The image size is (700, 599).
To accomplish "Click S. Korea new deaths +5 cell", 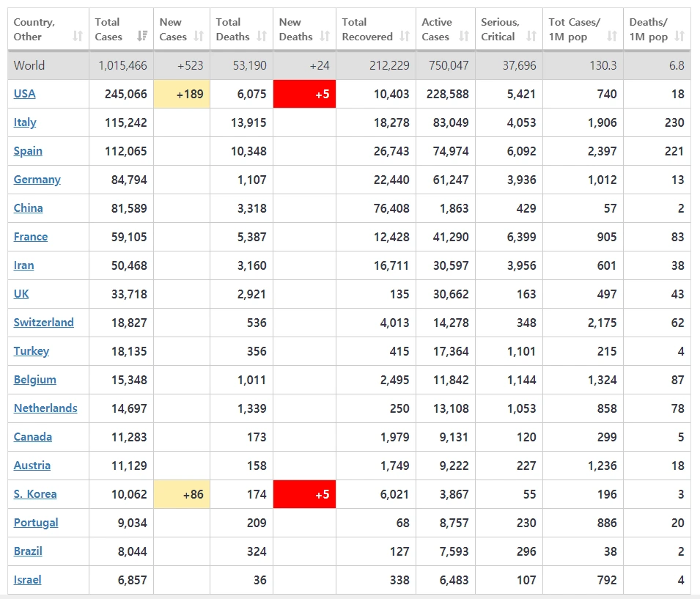I will pyautogui.click(x=304, y=494).
